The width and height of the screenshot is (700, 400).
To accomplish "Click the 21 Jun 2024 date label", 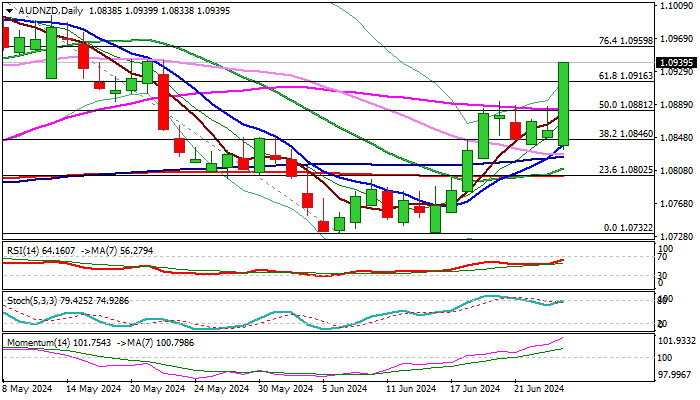I will [540, 389].
